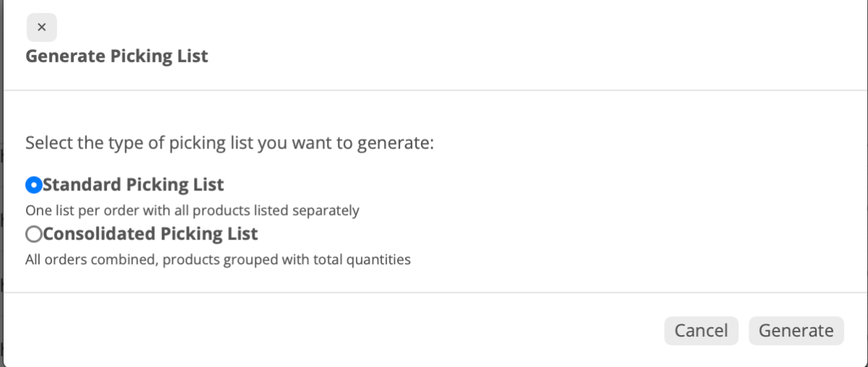Click the filled blue radio circle

(33, 185)
